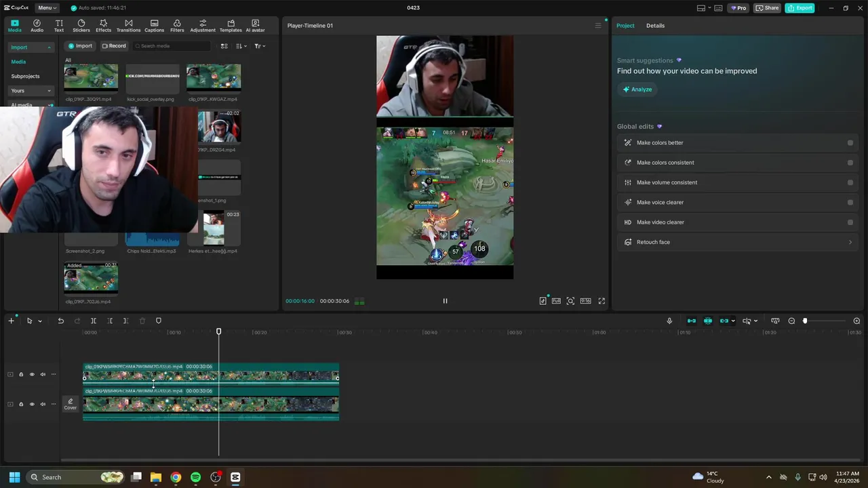Switch to the Details tab
Viewport: 868px width, 488px height.
[655, 26]
